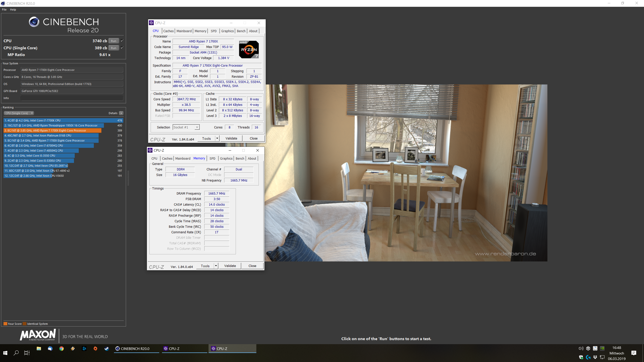This screenshot has width=644, height=362.
Task: Select ranking row Intel Core i5-3550
Action: 63,156
